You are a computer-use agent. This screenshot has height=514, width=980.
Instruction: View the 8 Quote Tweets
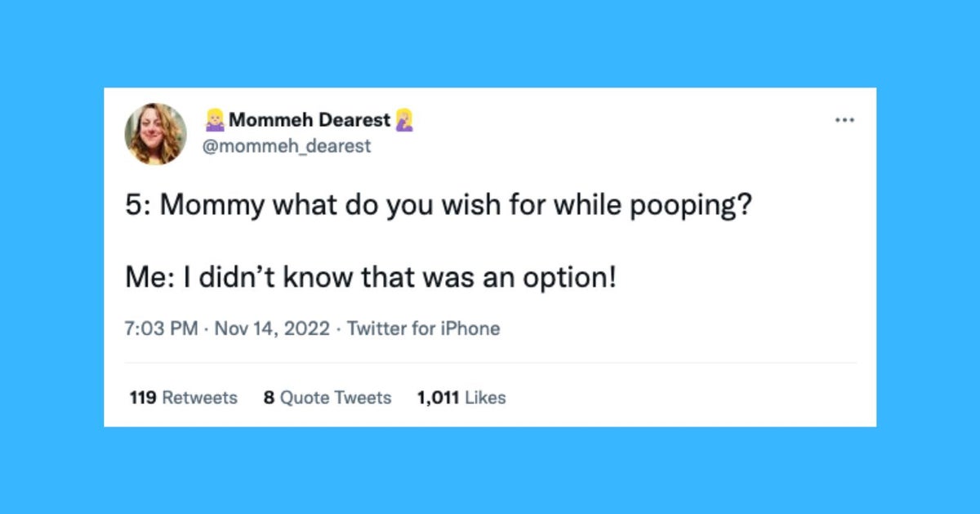tap(327, 397)
